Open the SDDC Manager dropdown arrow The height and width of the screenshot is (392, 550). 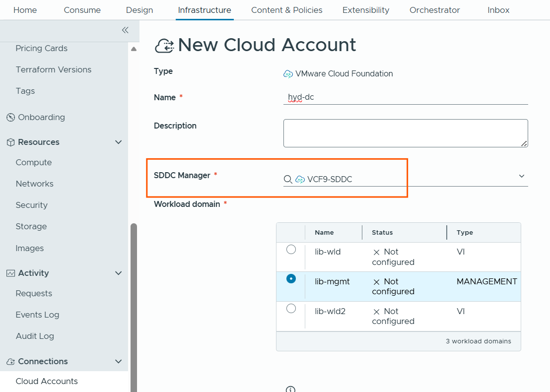pos(522,176)
